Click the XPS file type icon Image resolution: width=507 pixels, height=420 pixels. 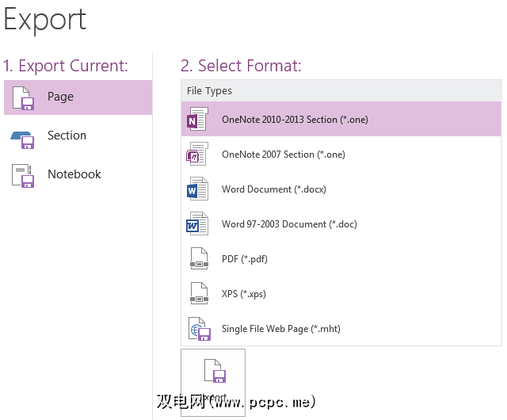point(198,294)
